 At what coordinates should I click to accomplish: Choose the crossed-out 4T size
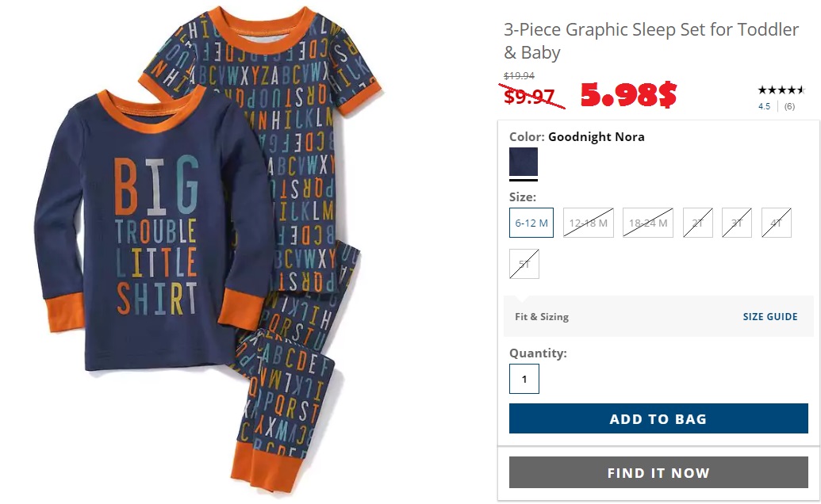coord(776,223)
